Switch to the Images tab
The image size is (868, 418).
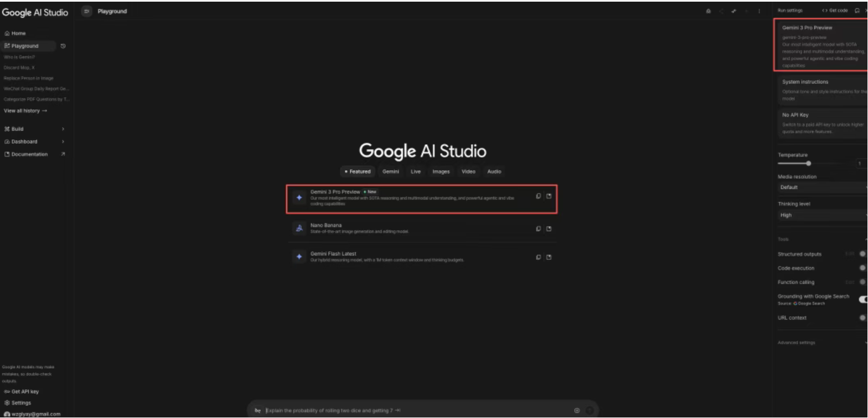click(x=441, y=171)
